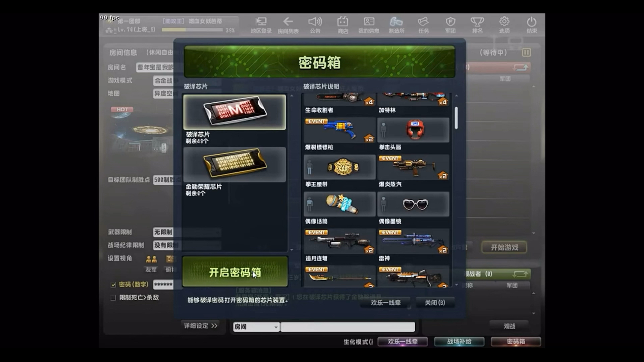Go back to 房间列表 room list
Image resolution: width=644 pixels, height=362 pixels.
pos(288,25)
